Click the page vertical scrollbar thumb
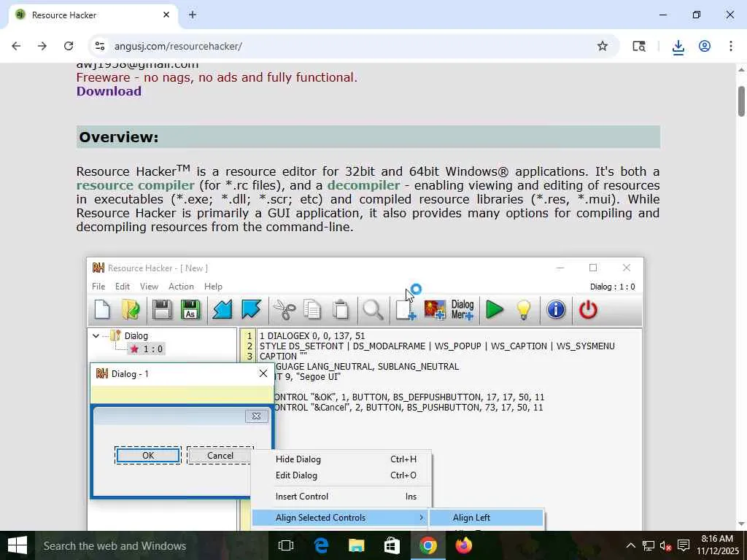 point(741,101)
